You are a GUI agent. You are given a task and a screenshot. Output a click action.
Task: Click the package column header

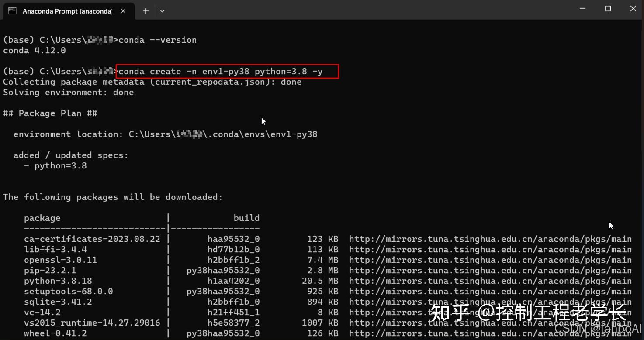point(42,218)
